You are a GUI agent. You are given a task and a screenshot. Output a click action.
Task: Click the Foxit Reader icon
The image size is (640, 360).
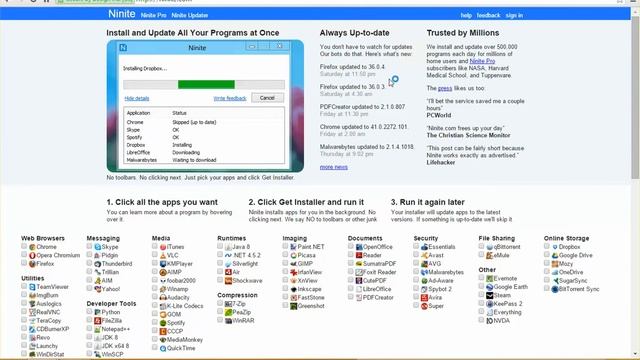point(359,272)
